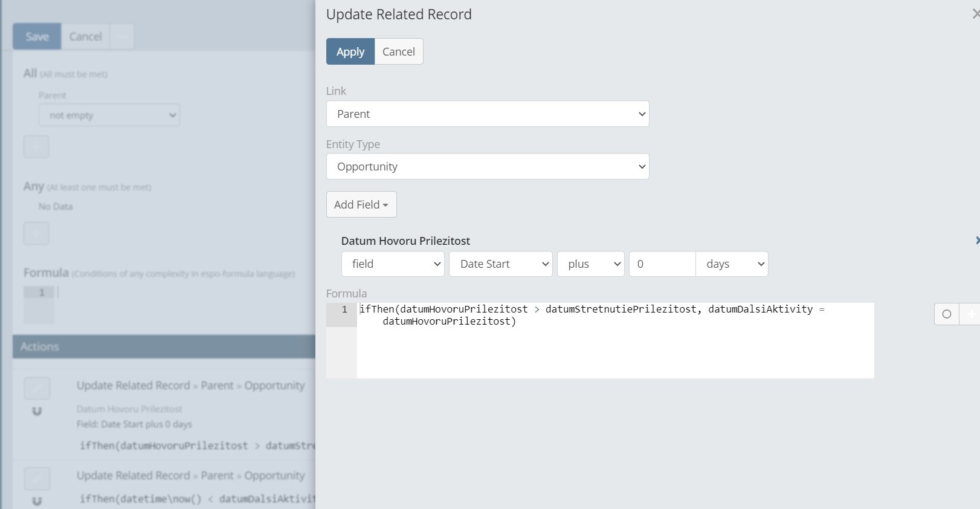Add a condition under the All group
Screen dimensions: 980x509
pyautogui.click(x=36, y=147)
